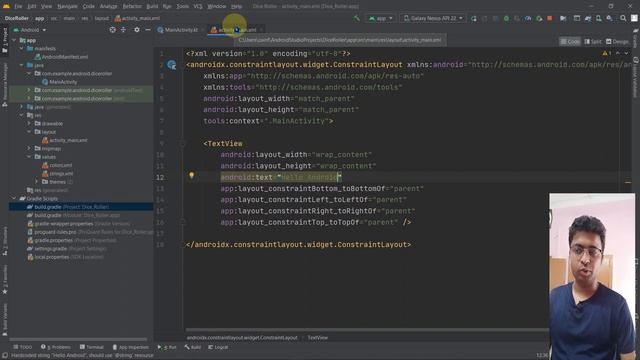The height and width of the screenshot is (360, 640).
Task: Open the Galaxy Nexus API 22 device dropdown
Action: coord(433,18)
